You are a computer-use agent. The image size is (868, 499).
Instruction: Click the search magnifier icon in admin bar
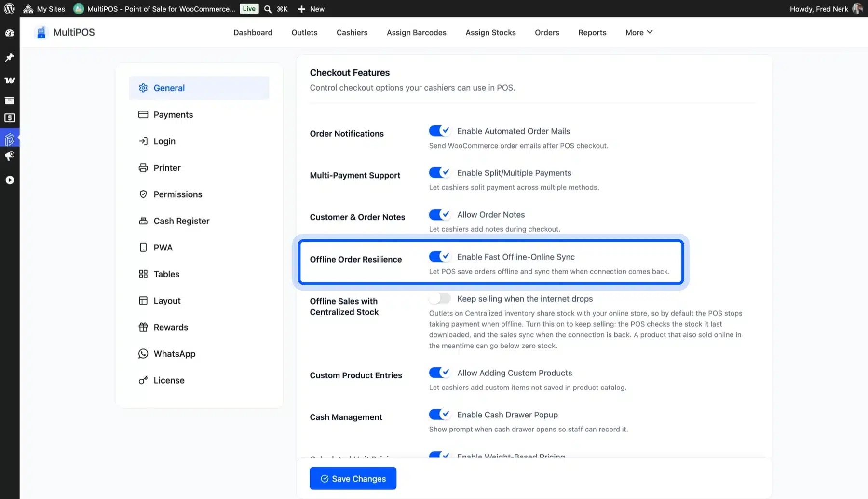coord(268,9)
